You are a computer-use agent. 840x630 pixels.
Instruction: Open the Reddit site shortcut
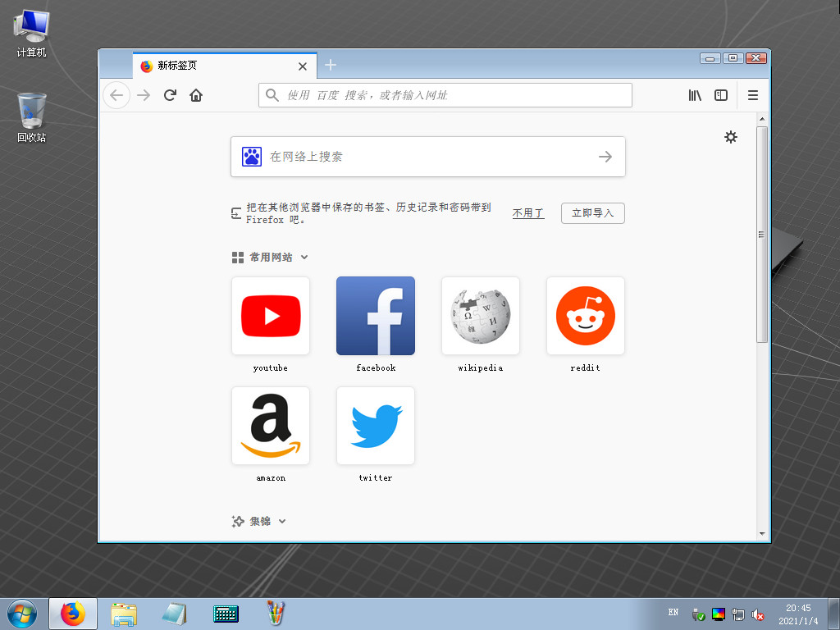585,316
